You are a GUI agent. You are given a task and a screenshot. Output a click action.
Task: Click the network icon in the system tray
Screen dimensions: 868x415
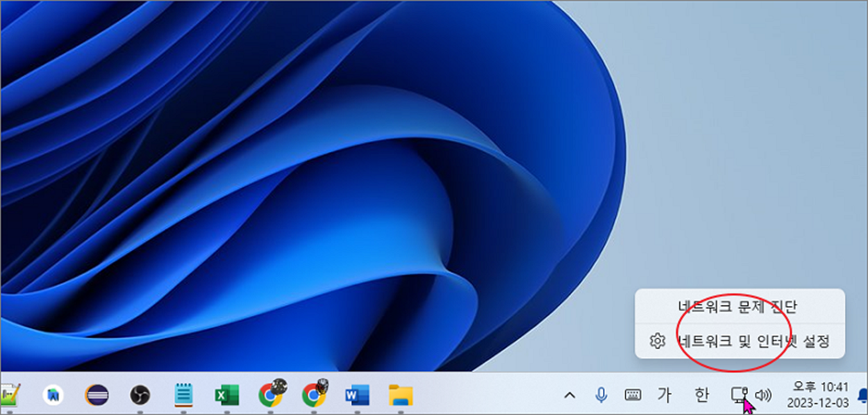point(738,396)
